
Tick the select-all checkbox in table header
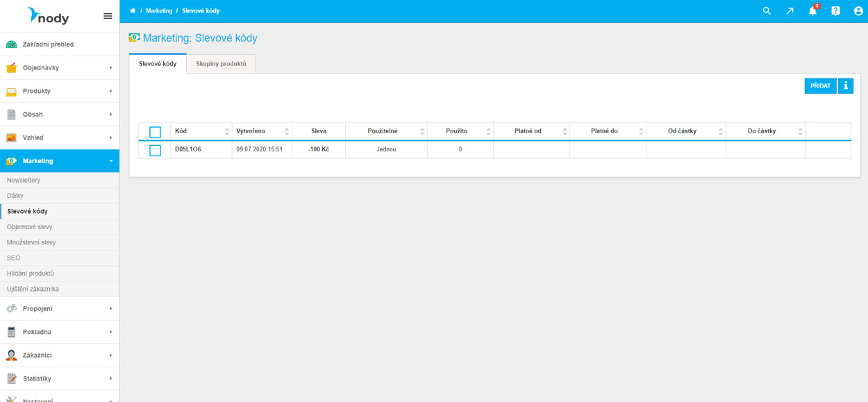155,132
